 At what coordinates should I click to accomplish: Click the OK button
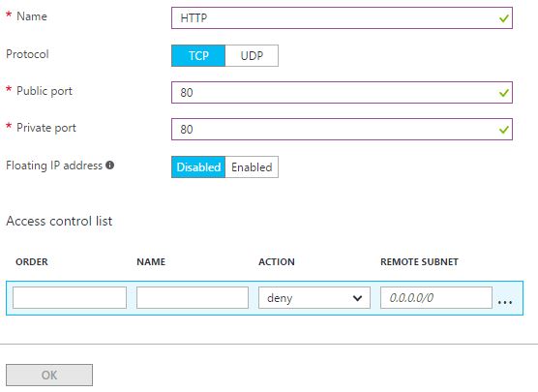click(49, 375)
